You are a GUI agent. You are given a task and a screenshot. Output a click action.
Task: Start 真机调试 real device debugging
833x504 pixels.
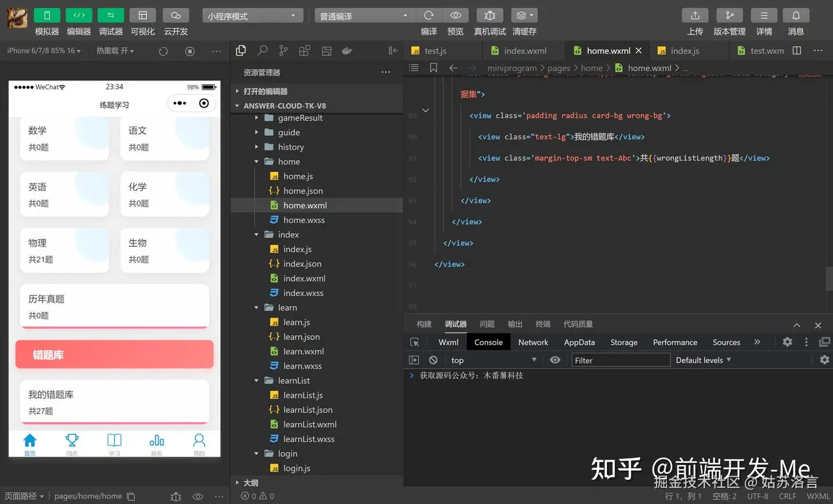pyautogui.click(x=489, y=16)
